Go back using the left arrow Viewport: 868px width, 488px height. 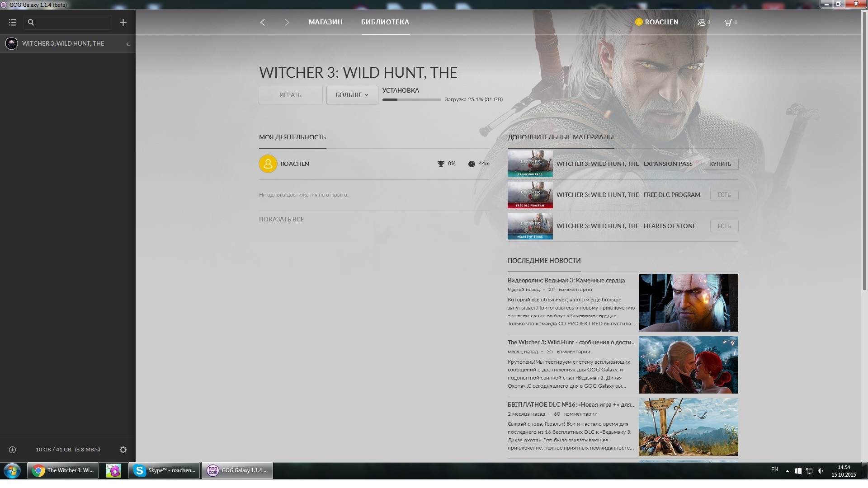(x=263, y=22)
